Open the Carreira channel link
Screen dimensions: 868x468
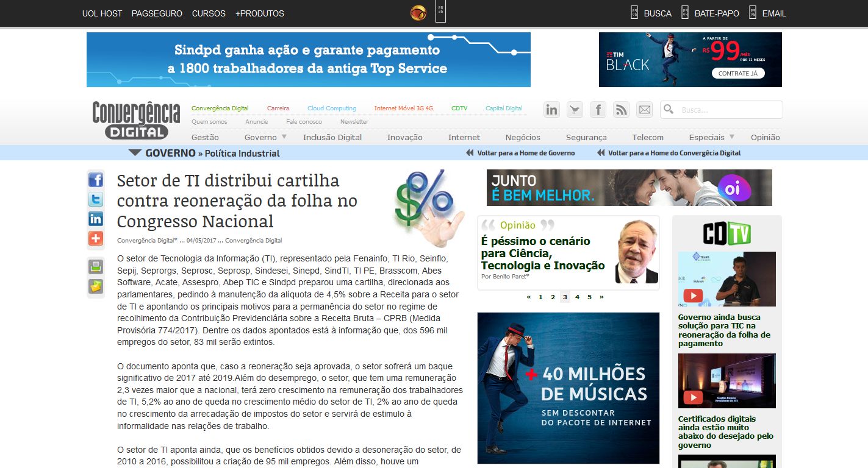click(x=278, y=108)
